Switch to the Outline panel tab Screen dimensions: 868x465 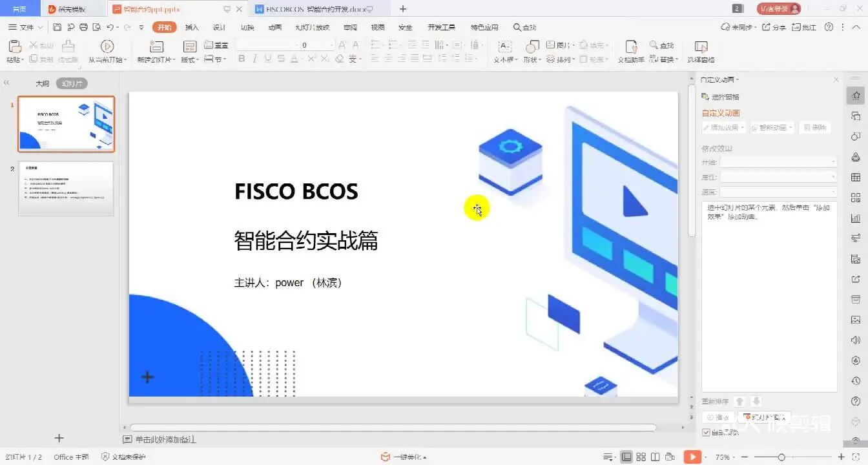[42, 84]
